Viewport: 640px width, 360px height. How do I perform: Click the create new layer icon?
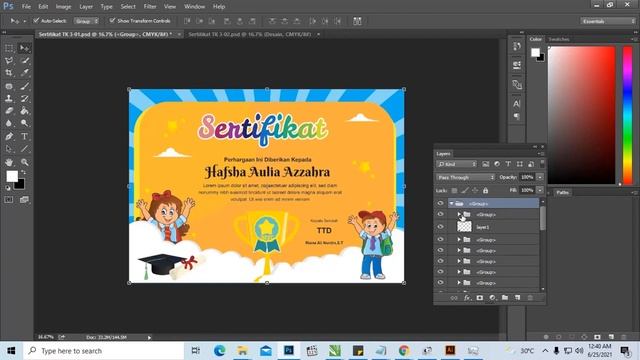tap(518, 298)
